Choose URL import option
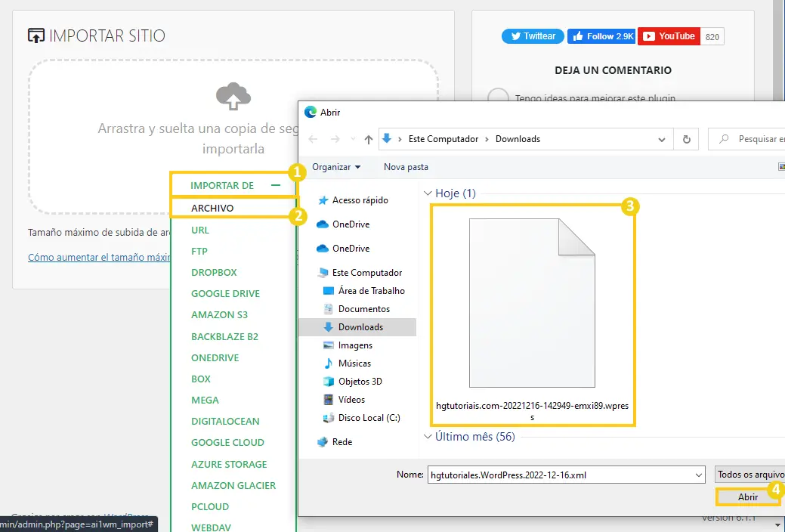 pos(200,230)
